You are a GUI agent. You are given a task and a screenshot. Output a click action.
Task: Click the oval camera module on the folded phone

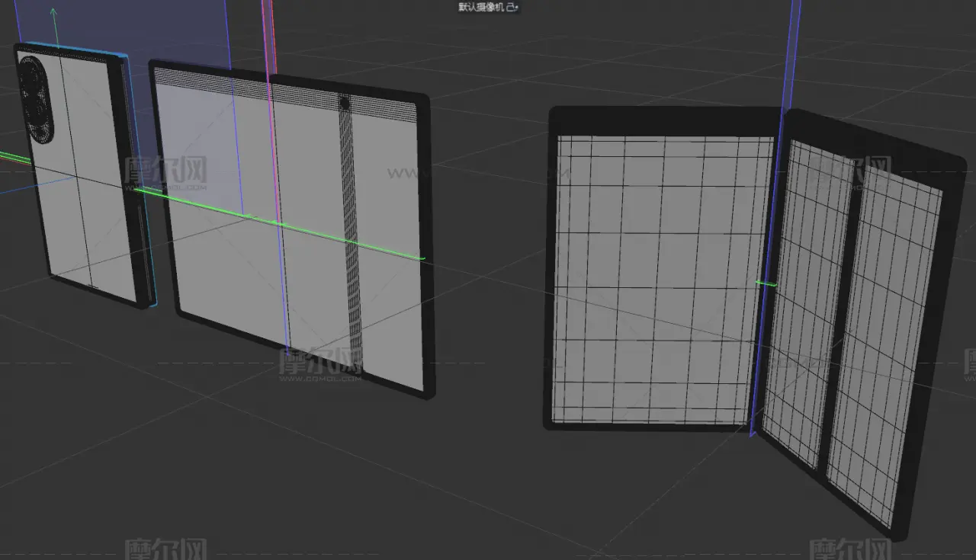point(35,100)
